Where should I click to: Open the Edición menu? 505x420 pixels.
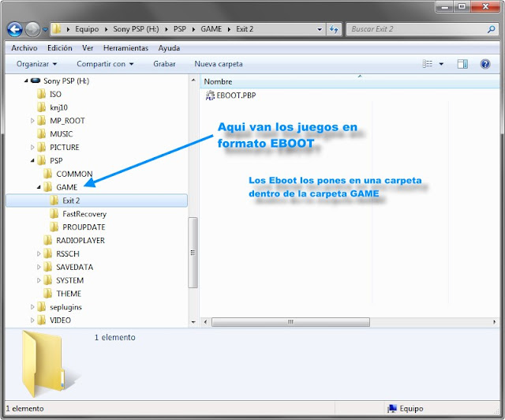pos(60,48)
